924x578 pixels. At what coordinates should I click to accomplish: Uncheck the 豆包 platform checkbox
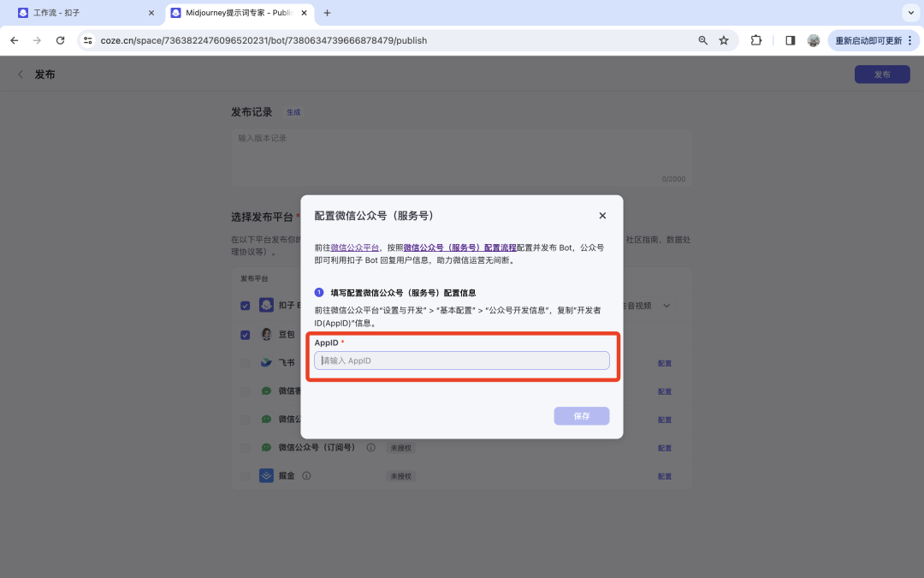(x=246, y=335)
